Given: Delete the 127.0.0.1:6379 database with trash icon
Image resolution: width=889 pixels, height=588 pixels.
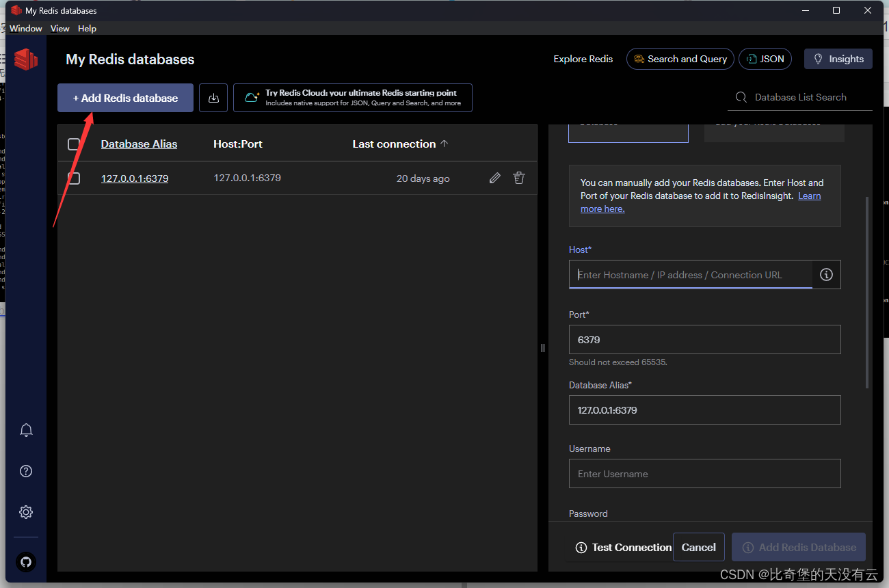Looking at the screenshot, I should pos(519,178).
